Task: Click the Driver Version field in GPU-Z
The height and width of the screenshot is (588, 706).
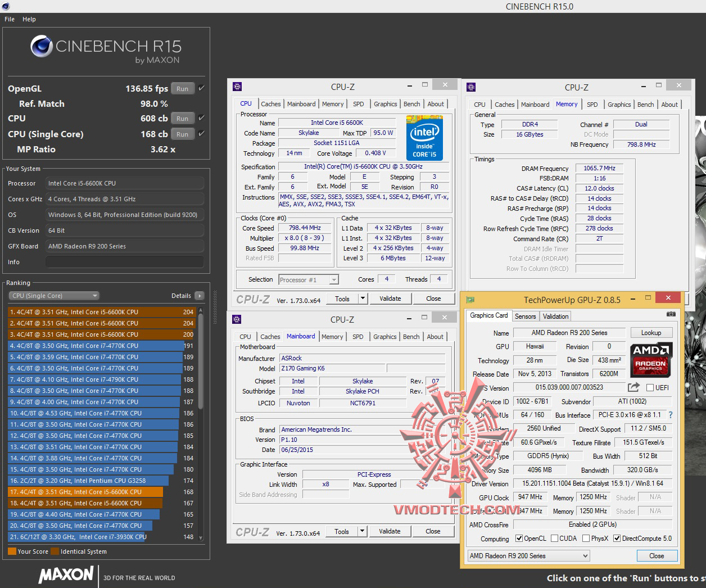Action: [x=592, y=483]
